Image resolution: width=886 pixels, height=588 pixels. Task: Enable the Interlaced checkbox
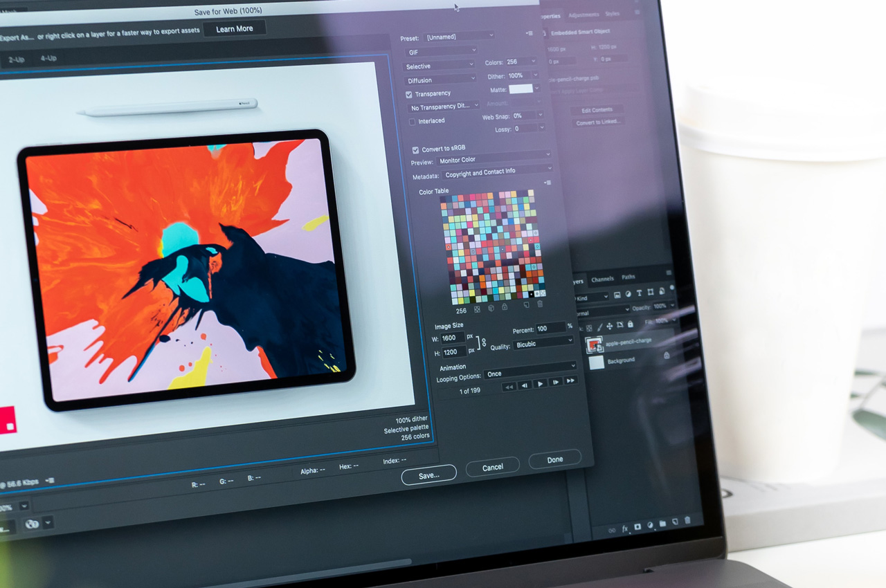point(413,122)
